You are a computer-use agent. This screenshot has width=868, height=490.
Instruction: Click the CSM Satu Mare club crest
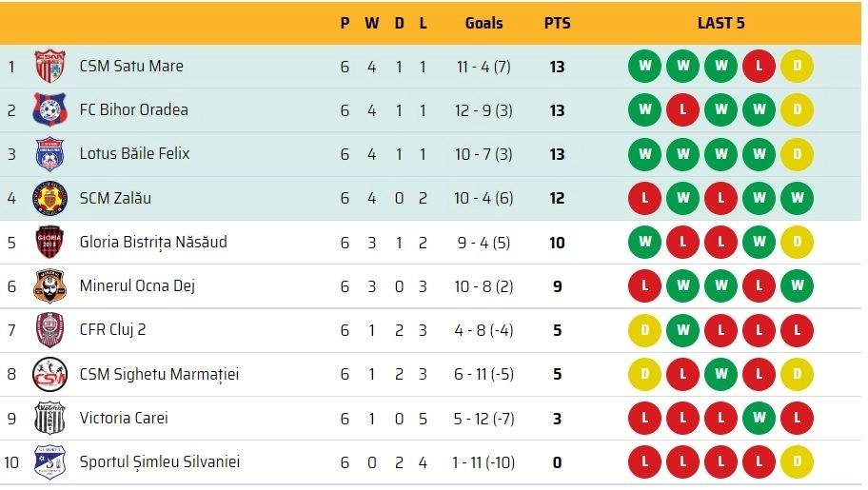pyautogui.click(x=49, y=67)
